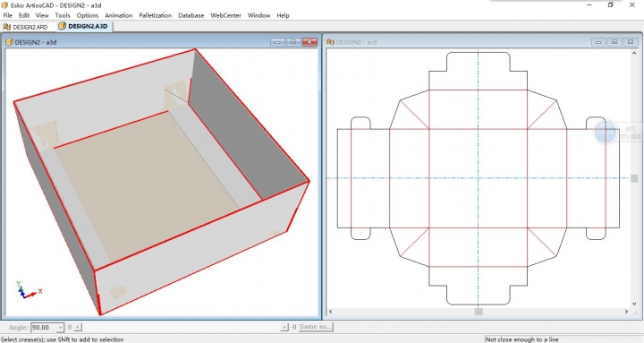Click into the Angle value field
Image resolution: width=644 pixels, height=343 pixels.
(44, 328)
